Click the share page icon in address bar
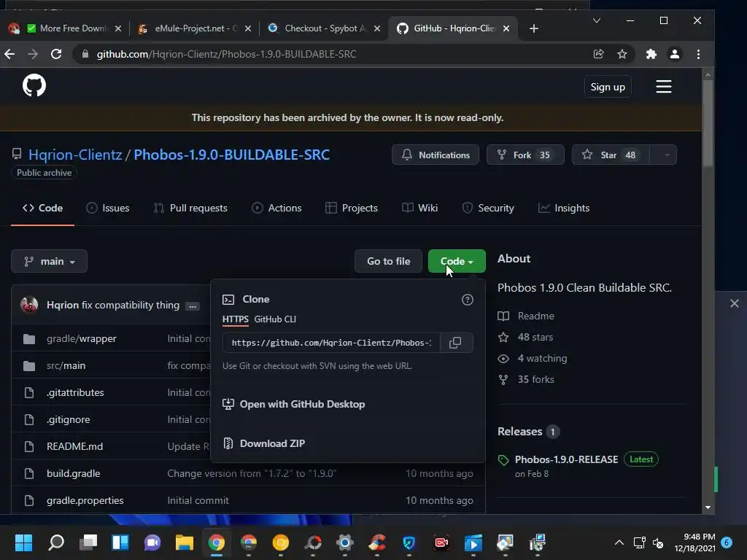This screenshot has width=747, height=560. point(599,54)
